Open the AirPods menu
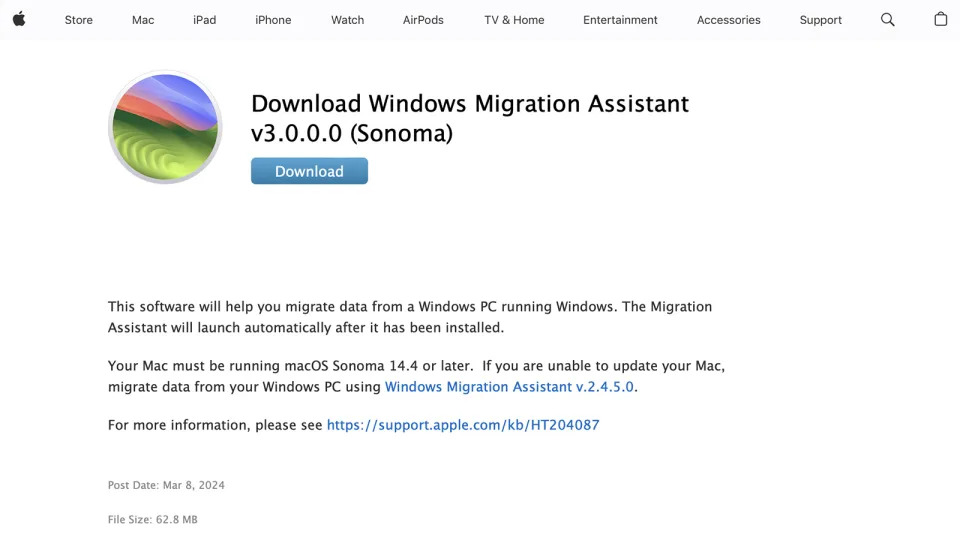Viewport: 960px width, 540px height. tap(423, 20)
